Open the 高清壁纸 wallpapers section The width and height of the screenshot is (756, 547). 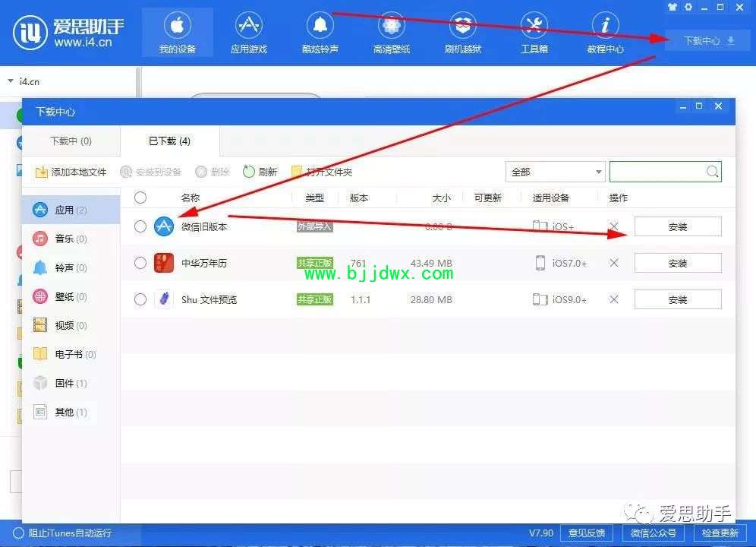coord(392,33)
